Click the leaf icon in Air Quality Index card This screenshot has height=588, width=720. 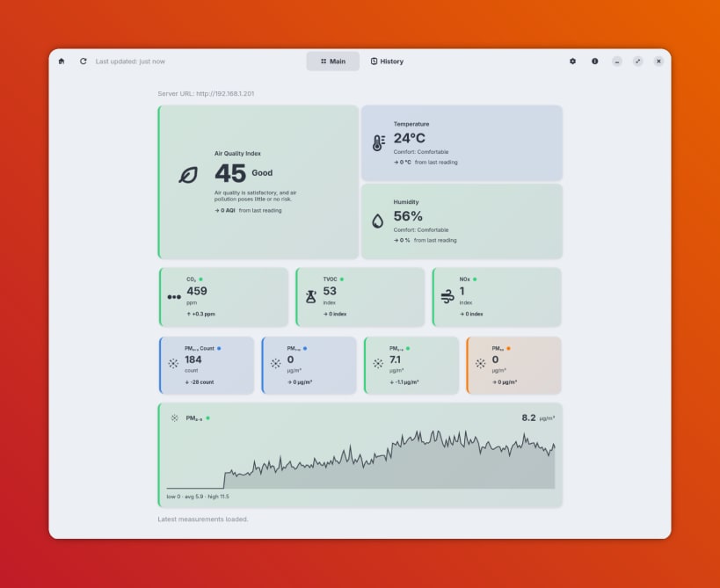(x=188, y=175)
